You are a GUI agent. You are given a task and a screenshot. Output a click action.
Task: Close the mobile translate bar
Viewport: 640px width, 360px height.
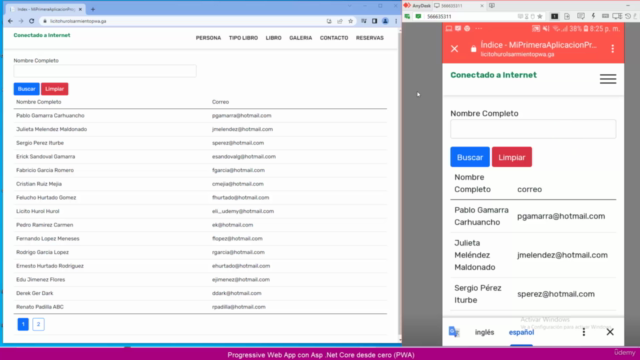coord(610,332)
